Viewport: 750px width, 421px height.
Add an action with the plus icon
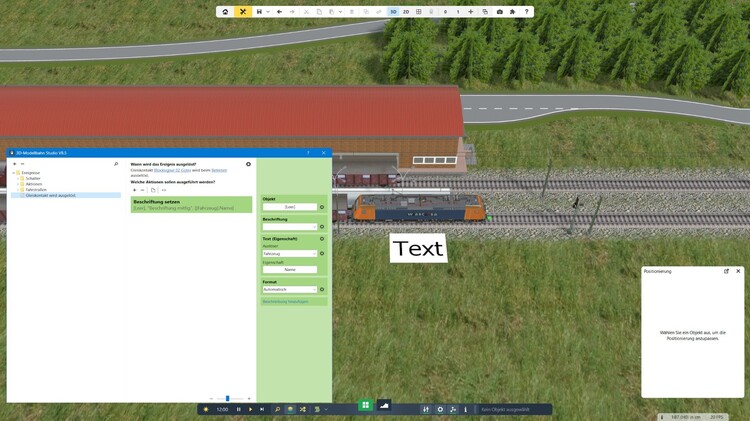point(134,190)
